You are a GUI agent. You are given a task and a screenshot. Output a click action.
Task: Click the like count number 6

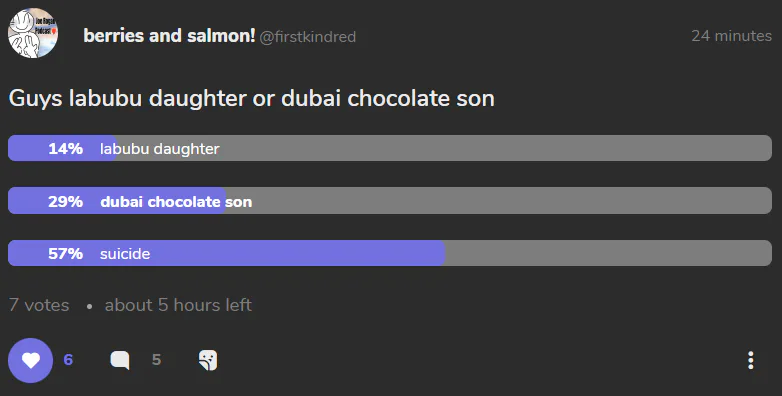coord(68,360)
